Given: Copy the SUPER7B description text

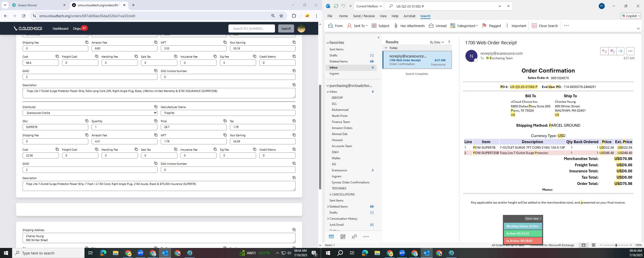Looking at the screenshot, I should click(294, 178).
